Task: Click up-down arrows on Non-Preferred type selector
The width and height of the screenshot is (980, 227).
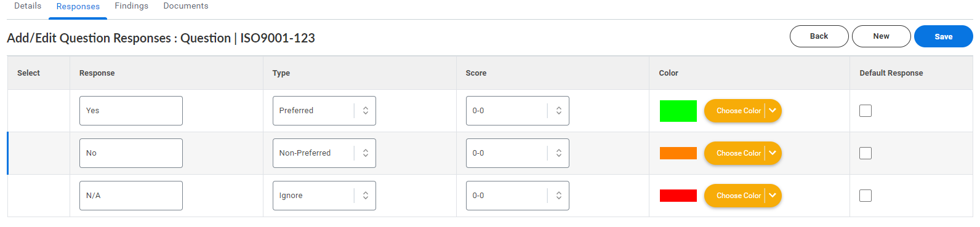Action: click(x=365, y=153)
